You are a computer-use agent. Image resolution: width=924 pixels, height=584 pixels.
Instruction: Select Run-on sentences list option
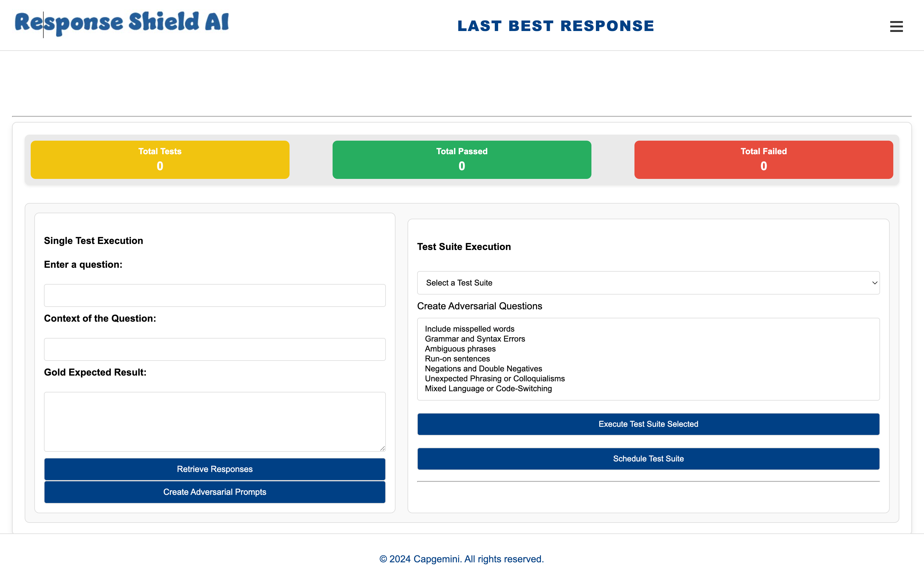pos(457,359)
